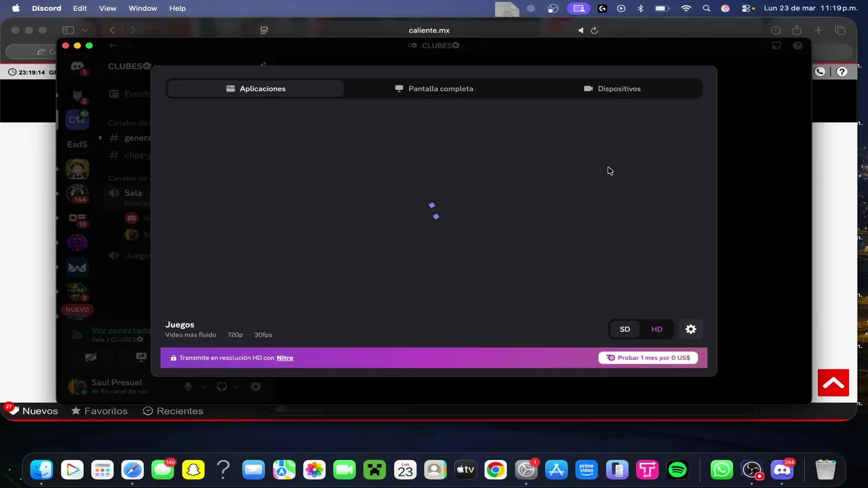Open the EsdS server in Discord sidebar
The image size is (868, 488).
[x=77, y=144]
